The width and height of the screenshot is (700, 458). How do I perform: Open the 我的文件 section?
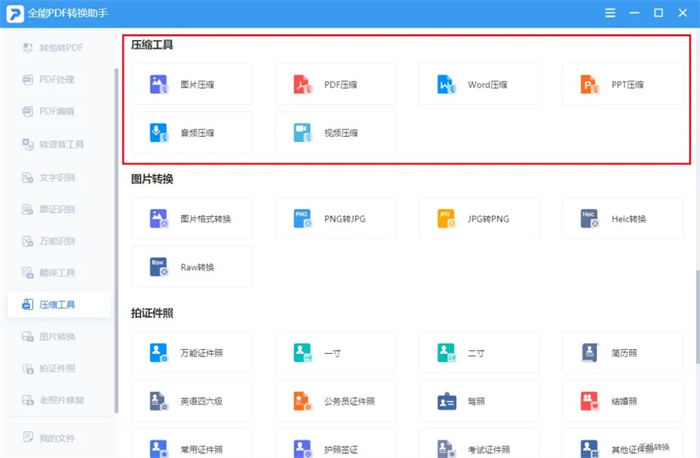[56, 438]
